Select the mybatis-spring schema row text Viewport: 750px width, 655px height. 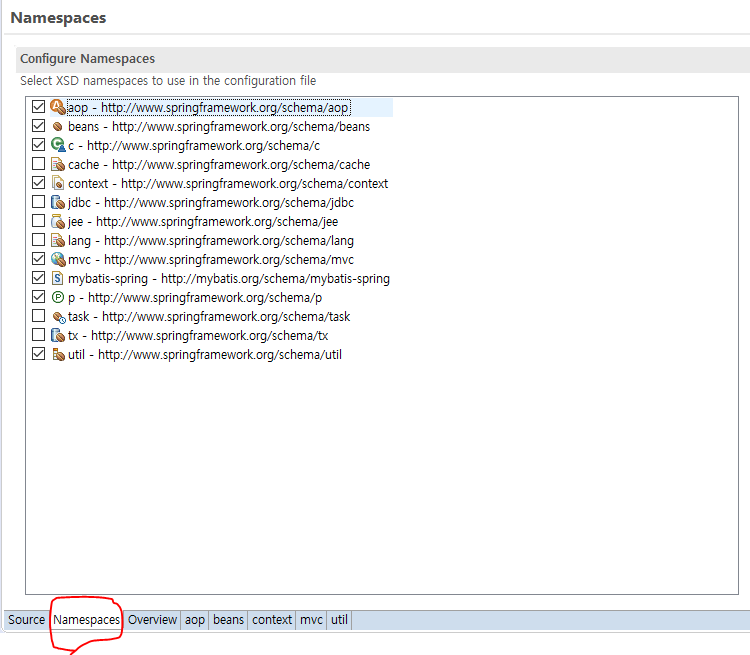click(229, 278)
